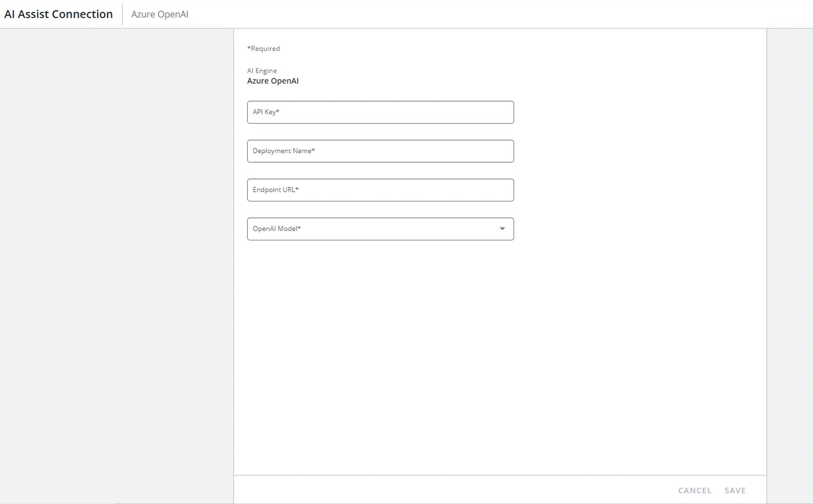Click the bold 'Azure OpenAI' engine value
Viewport: 813px width, 504px height.
tap(273, 81)
